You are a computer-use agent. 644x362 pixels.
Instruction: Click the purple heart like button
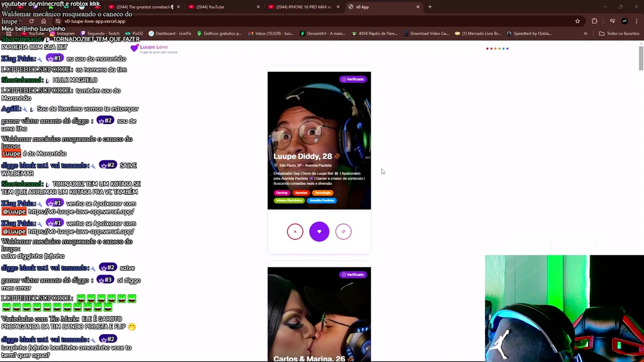click(x=319, y=231)
